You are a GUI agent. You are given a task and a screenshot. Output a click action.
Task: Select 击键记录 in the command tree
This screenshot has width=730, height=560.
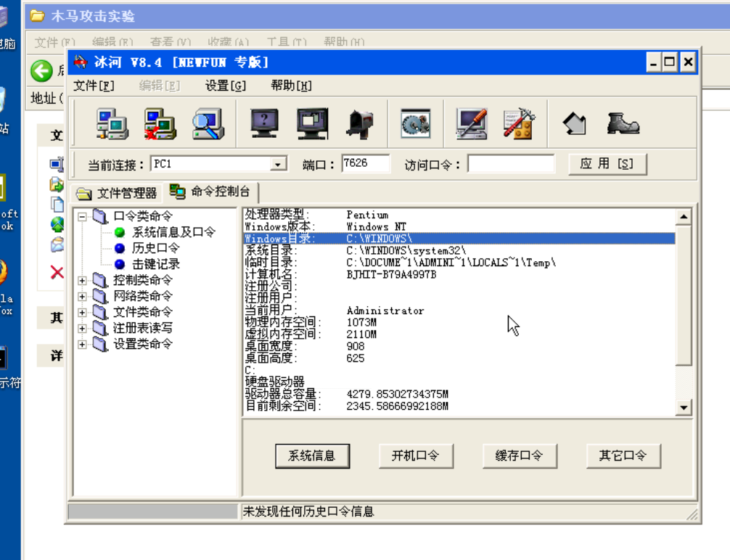(155, 264)
